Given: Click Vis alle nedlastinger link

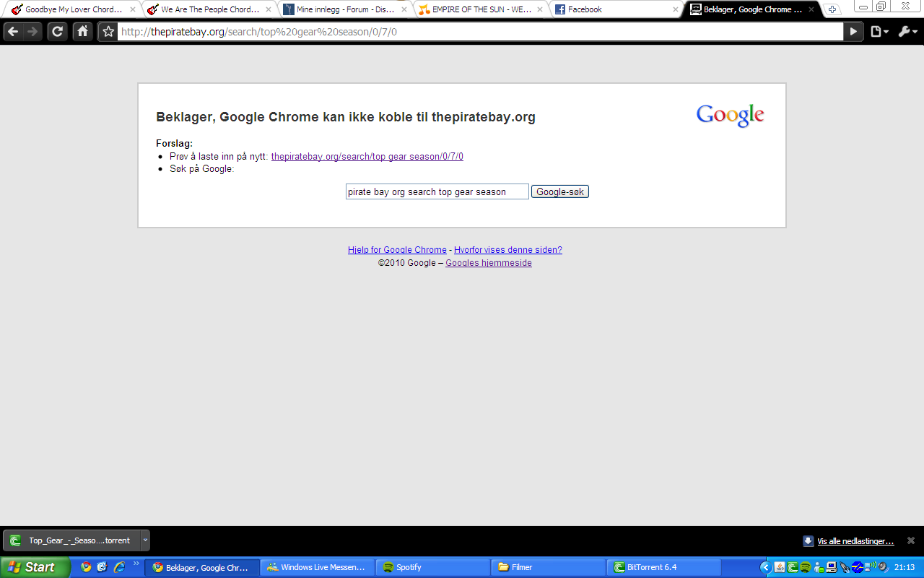Looking at the screenshot, I should click(x=855, y=541).
